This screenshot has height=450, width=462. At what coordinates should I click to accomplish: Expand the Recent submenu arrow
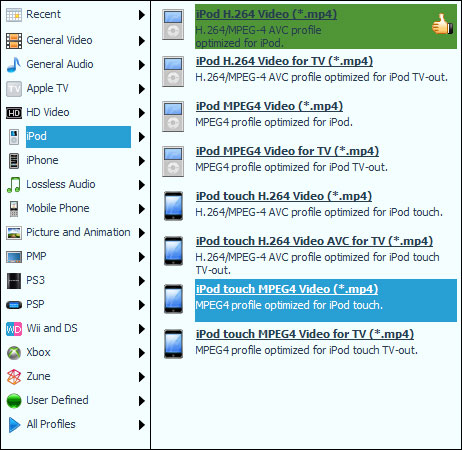(142, 15)
